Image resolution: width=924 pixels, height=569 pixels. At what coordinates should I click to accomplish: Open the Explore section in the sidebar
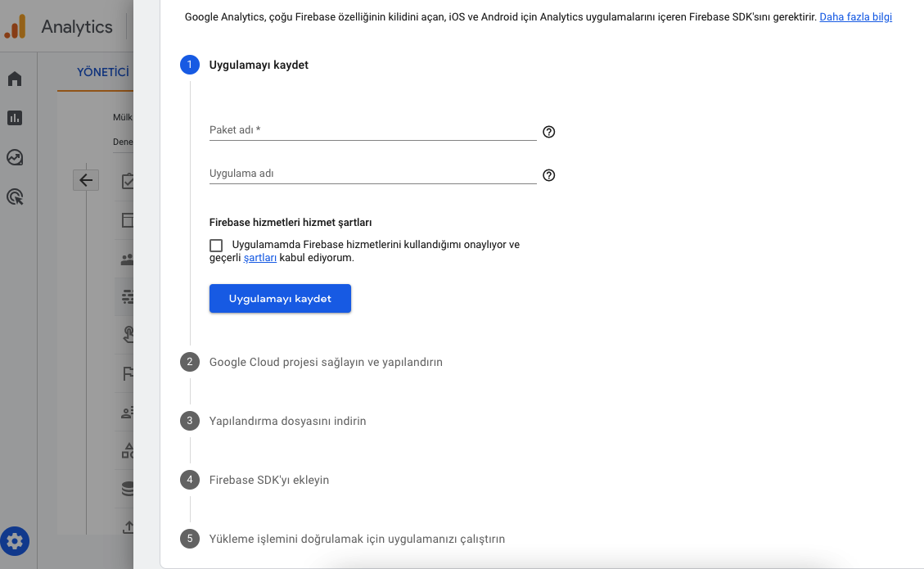(x=15, y=157)
